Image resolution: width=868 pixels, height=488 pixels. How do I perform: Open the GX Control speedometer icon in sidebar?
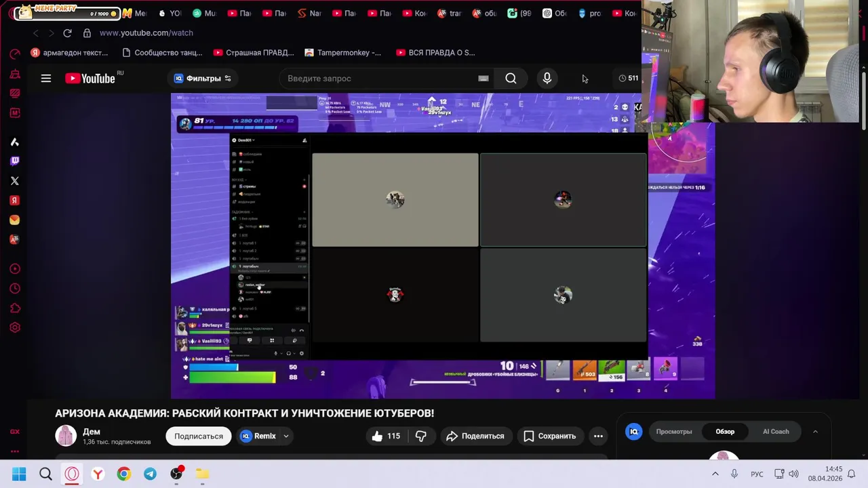pos(15,54)
